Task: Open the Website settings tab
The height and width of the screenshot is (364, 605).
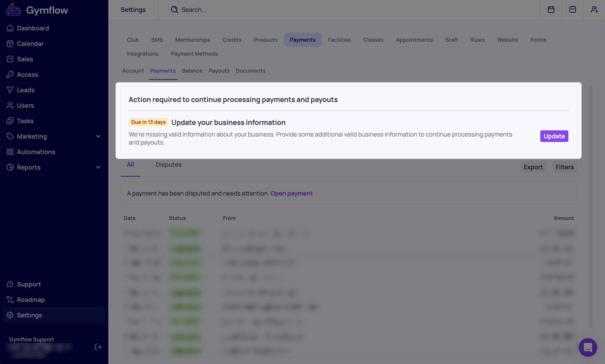Action: point(508,40)
